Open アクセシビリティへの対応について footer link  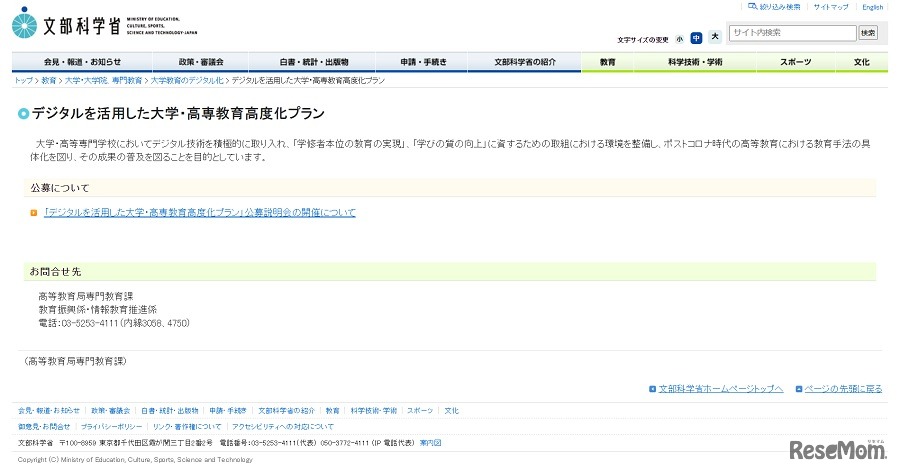(x=282, y=427)
